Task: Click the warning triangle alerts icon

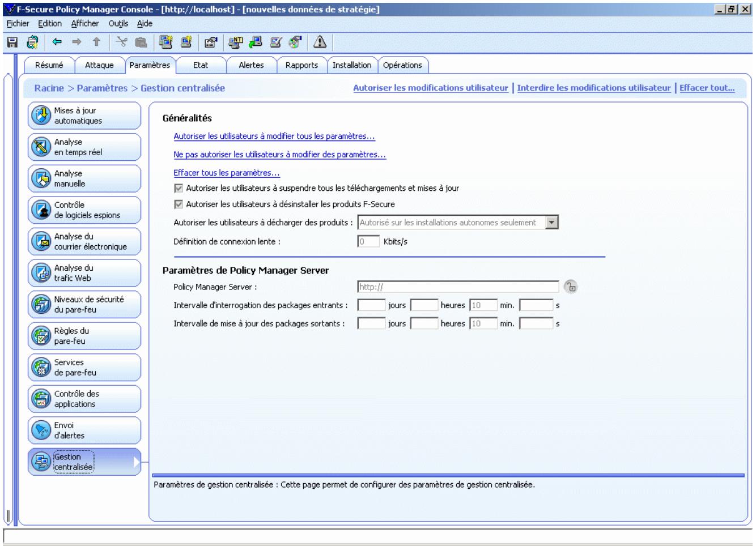Action: click(x=320, y=42)
